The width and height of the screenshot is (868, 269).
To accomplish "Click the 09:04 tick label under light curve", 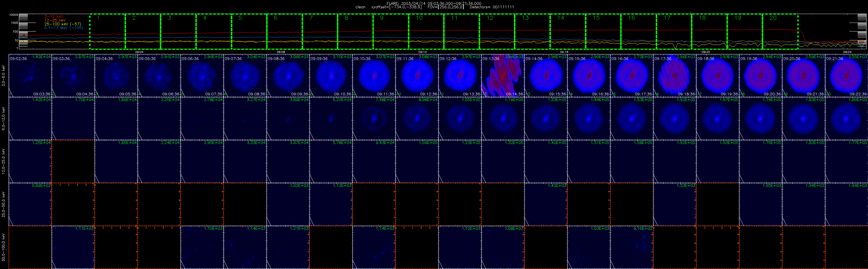I will [x=140, y=52].
